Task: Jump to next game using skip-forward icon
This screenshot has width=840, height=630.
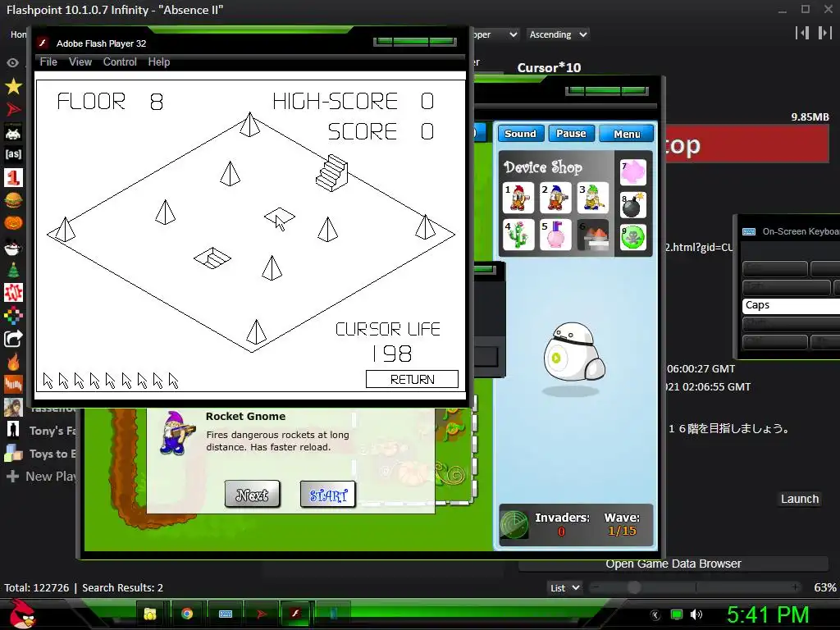Action: click(825, 33)
